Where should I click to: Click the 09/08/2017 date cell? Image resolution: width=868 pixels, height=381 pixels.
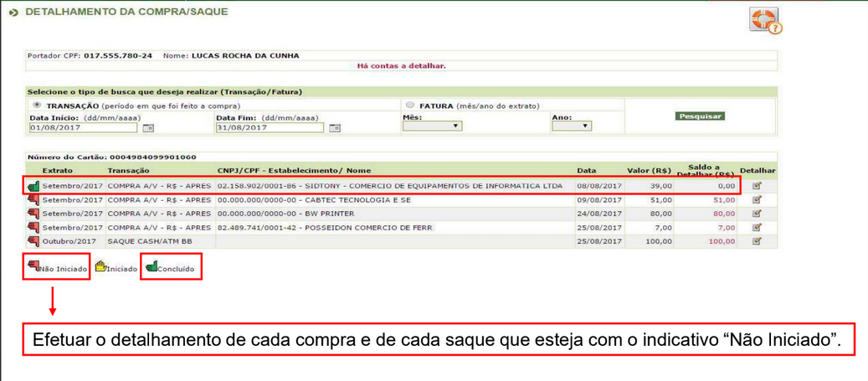[599, 200]
